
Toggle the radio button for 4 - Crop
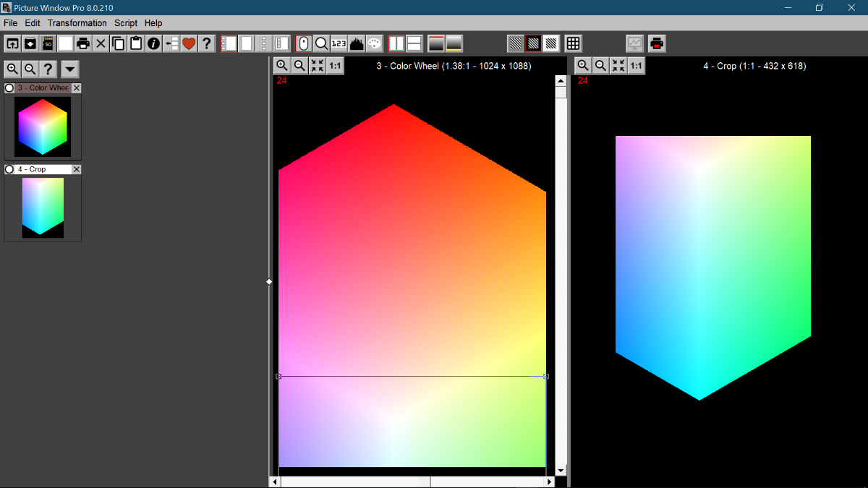(x=9, y=169)
